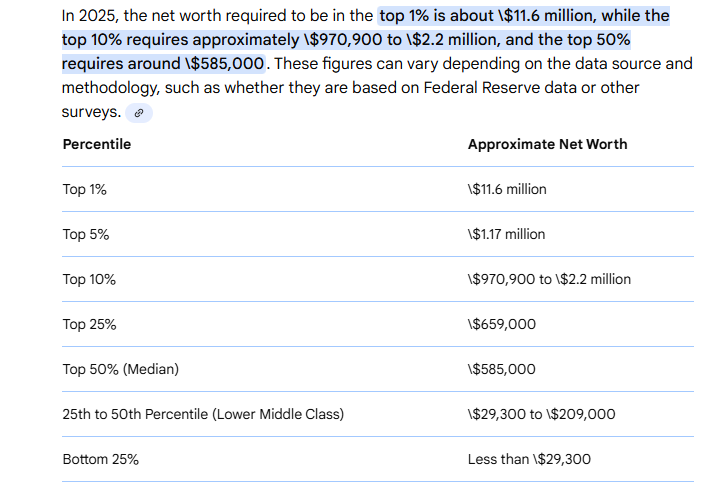705x503 pixels.
Task: Select the Top 5% row label
Action: [86, 234]
